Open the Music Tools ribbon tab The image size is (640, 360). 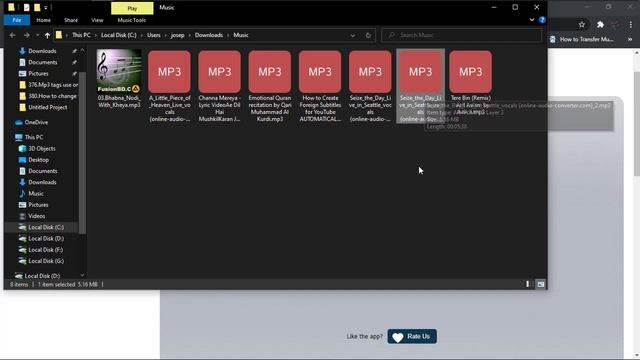pos(131,20)
